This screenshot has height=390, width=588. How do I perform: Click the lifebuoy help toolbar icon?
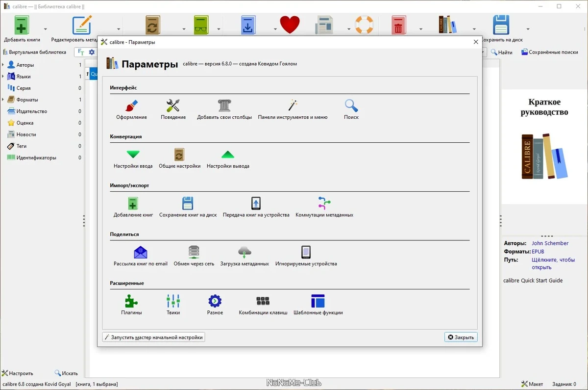[364, 25]
